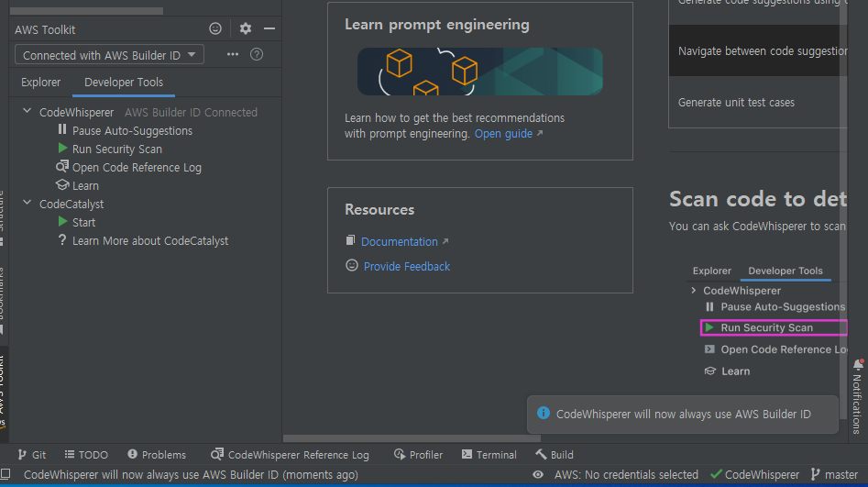Open the three-dots more options menu
This screenshot has height=487, width=868.
click(x=233, y=54)
